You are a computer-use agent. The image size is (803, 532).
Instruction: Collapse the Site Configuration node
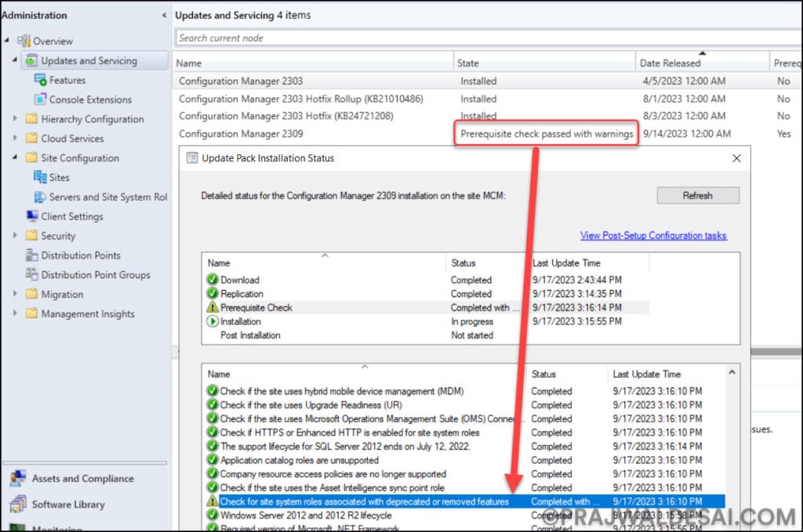(x=14, y=157)
